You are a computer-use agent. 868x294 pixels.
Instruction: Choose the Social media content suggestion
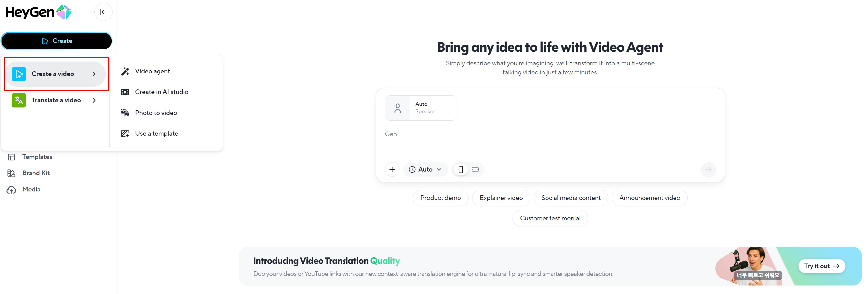pos(571,198)
